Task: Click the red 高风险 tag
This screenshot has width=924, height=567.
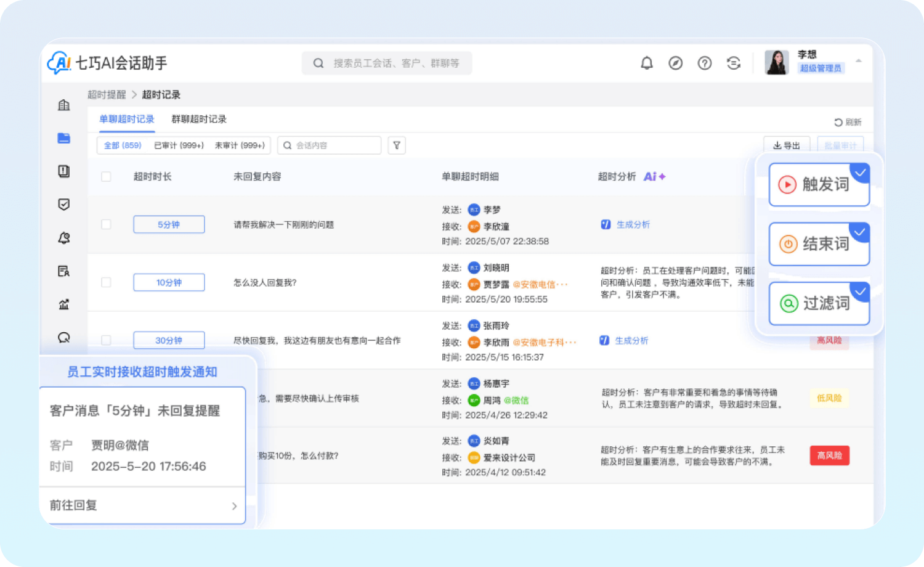Action: click(x=829, y=455)
